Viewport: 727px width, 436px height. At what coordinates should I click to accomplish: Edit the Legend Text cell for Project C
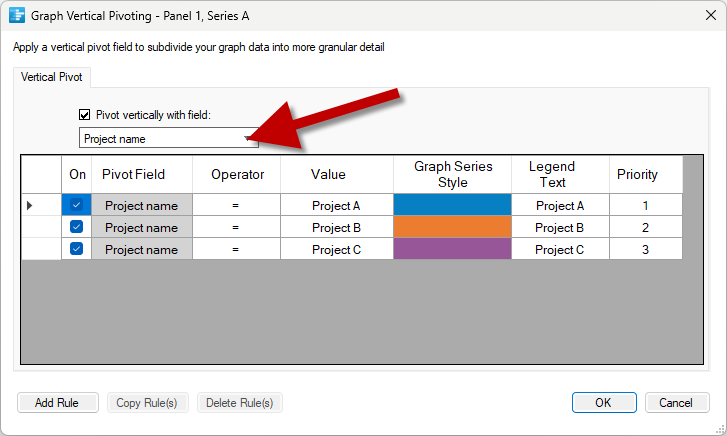560,249
